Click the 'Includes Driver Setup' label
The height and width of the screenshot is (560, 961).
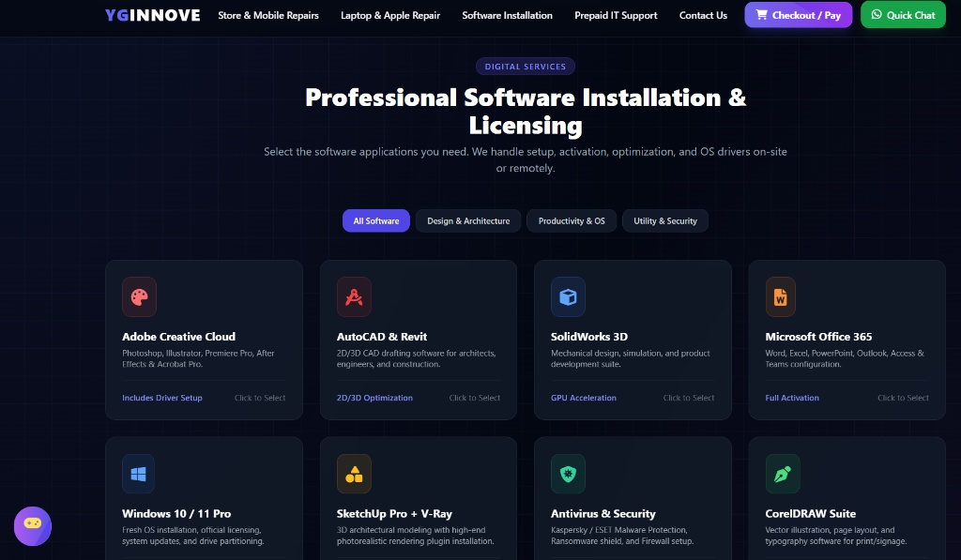(161, 398)
